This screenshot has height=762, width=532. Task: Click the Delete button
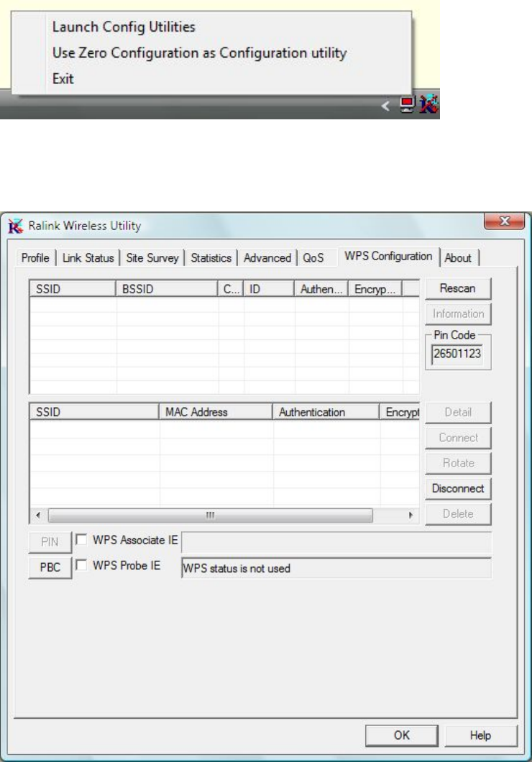(x=458, y=514)
